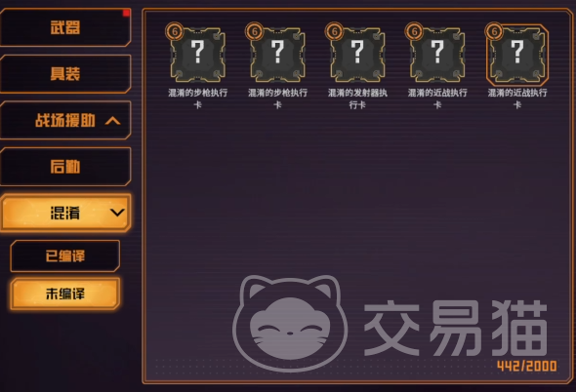Switch filter to 已编译
The height and width of the screenshot is (392, 576).
[65, 255]
